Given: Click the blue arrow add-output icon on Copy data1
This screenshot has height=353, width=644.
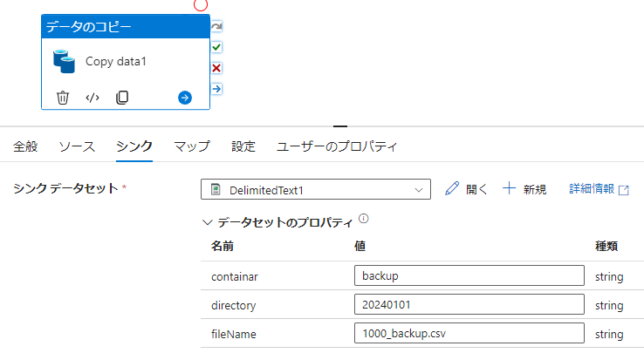Looking at the screenshot, I should tap(185, 98).
